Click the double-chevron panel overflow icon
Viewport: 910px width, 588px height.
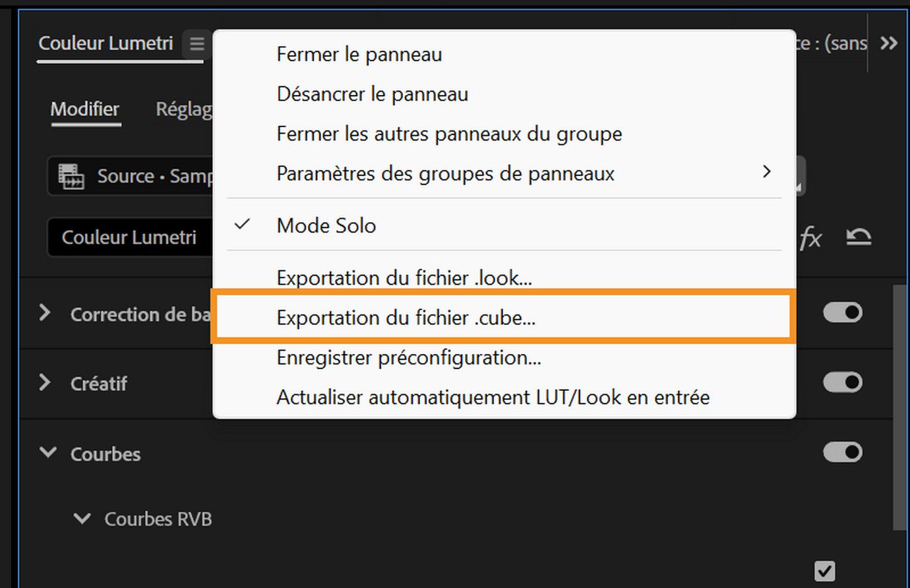(x=889, y=43)
